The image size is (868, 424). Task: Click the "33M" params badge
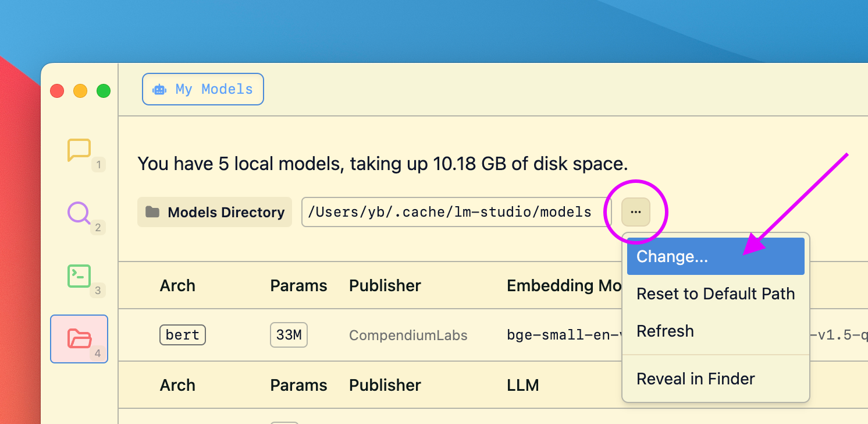[289, 335]
